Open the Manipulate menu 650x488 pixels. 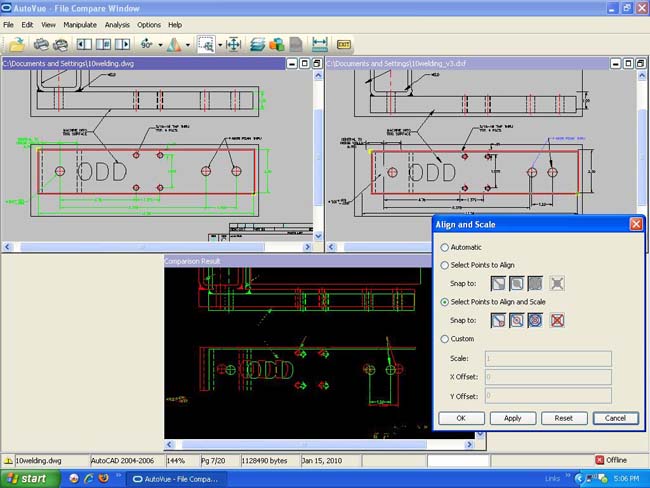[80, 25]
